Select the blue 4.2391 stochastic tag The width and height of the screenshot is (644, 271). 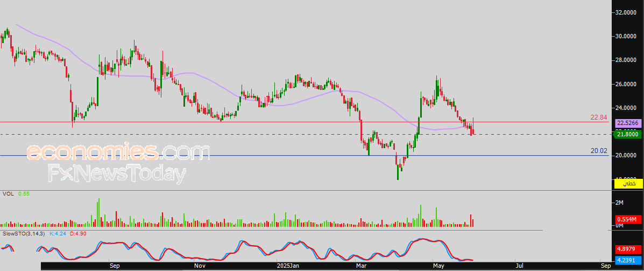tap(627, 260)
